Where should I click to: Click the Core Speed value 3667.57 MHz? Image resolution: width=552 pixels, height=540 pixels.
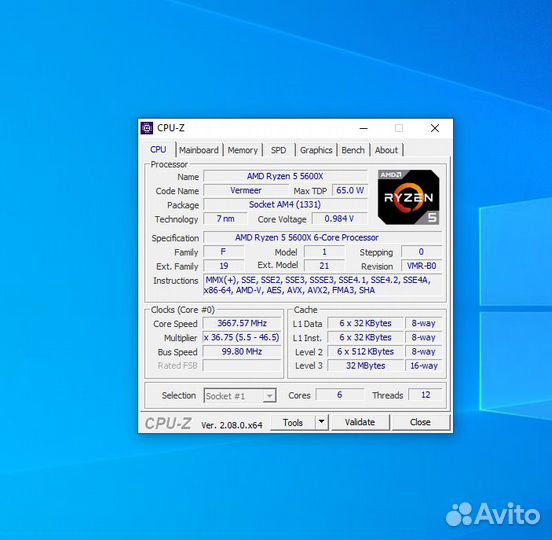click(x=242, y=323)
